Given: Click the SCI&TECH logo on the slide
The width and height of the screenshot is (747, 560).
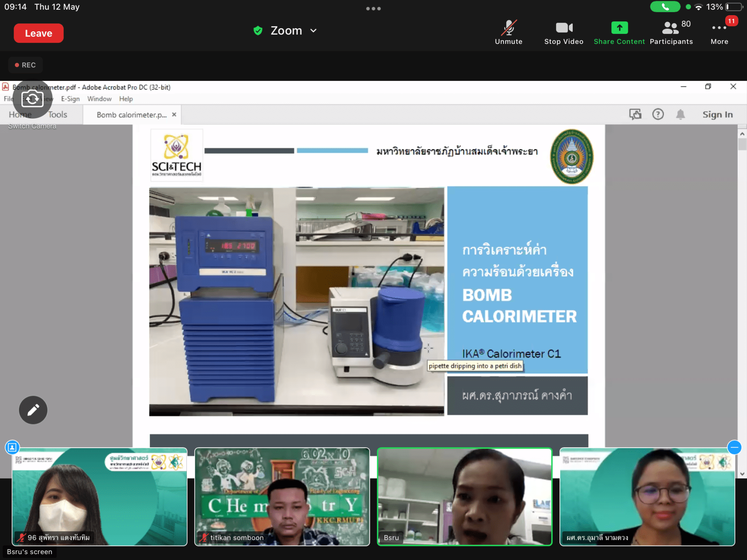Looking at the screenshot, I should click(176, 156).
